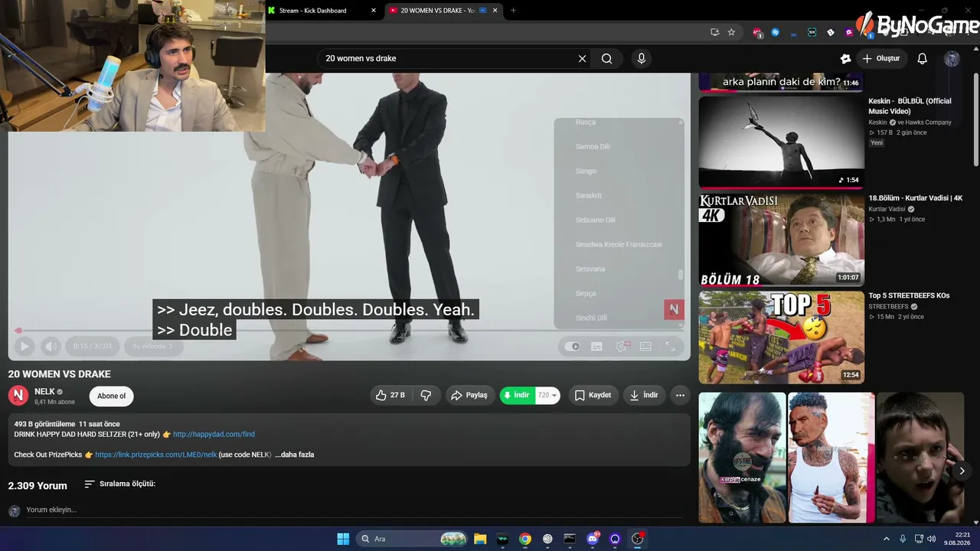Open the three-dot more actions menu

coord(680,396)
